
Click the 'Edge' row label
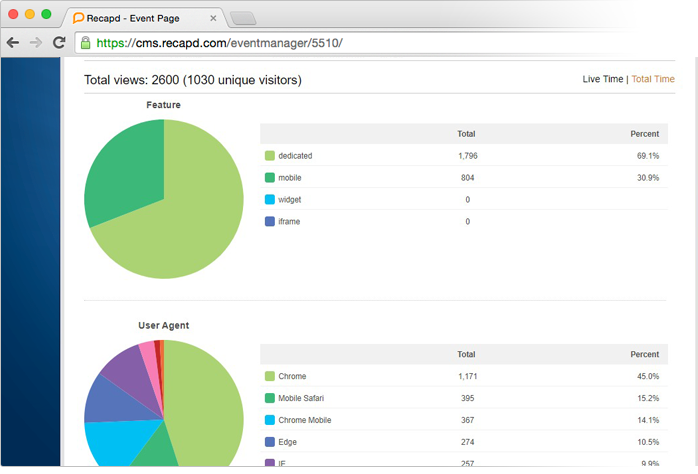pyautogui.click(x=287, y=442)
